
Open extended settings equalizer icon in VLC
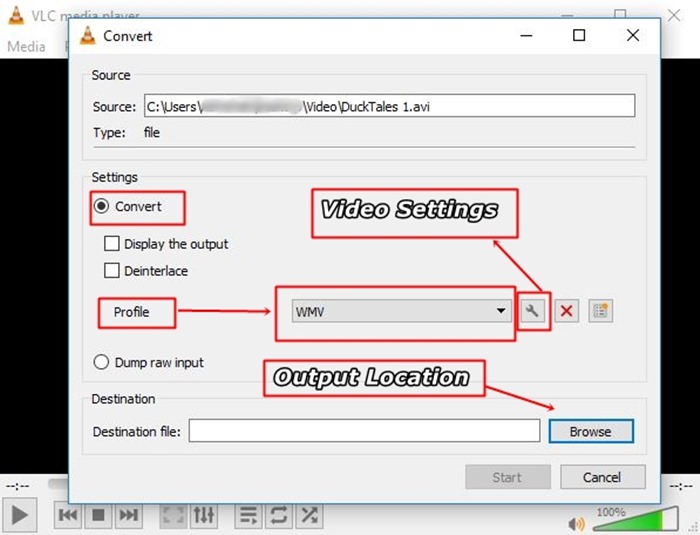[x=204, y=515]
